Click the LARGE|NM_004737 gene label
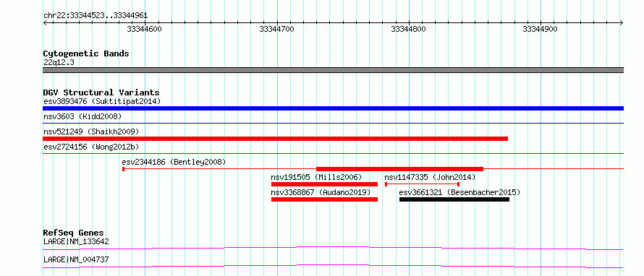This screenshot has width=644, height=276. click(76, 260)
